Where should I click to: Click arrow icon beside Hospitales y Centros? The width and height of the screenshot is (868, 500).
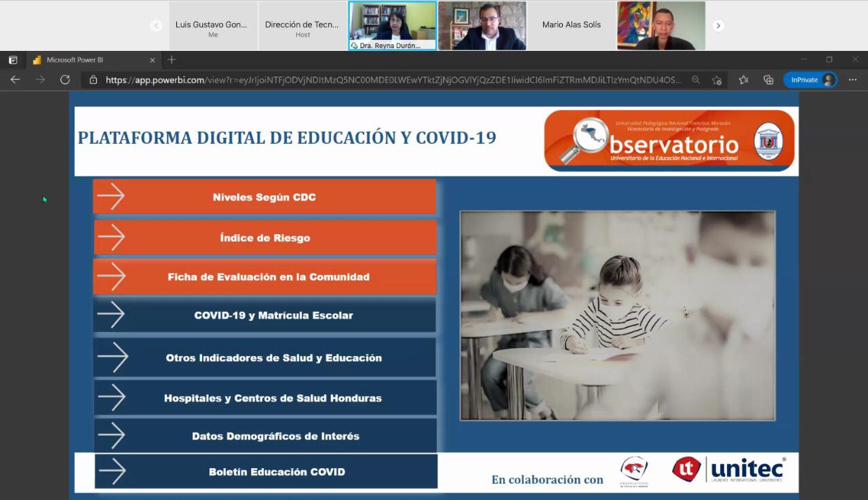pyautogui.click(x=112, y=398)
